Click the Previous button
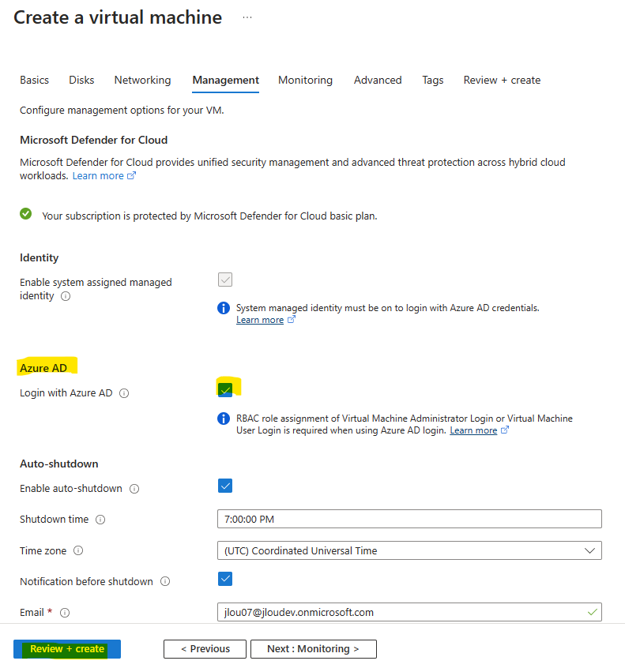625x672 pixels. pos(205,649)
